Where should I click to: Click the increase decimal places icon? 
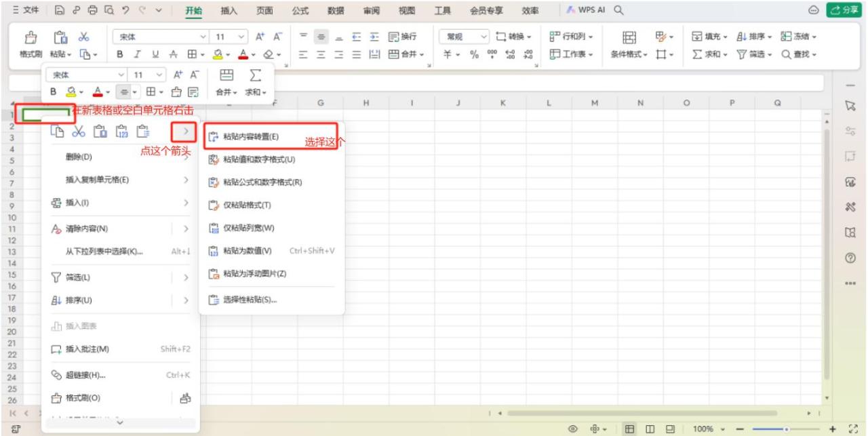click(x=509, y=54)
